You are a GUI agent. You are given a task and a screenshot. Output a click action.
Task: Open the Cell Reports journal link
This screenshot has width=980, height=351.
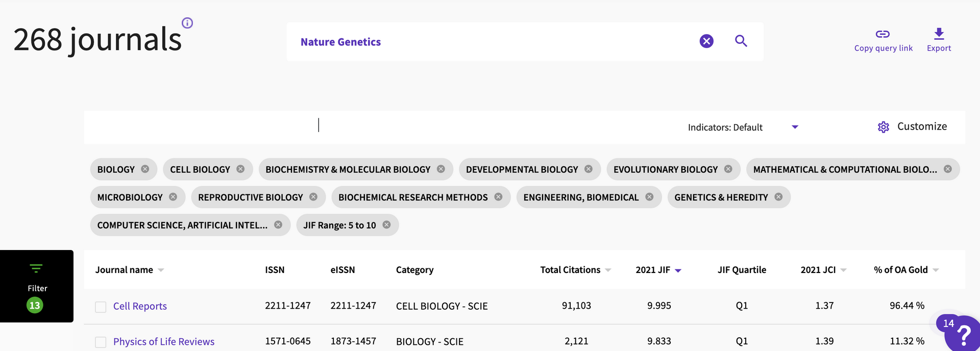(140, 306)
